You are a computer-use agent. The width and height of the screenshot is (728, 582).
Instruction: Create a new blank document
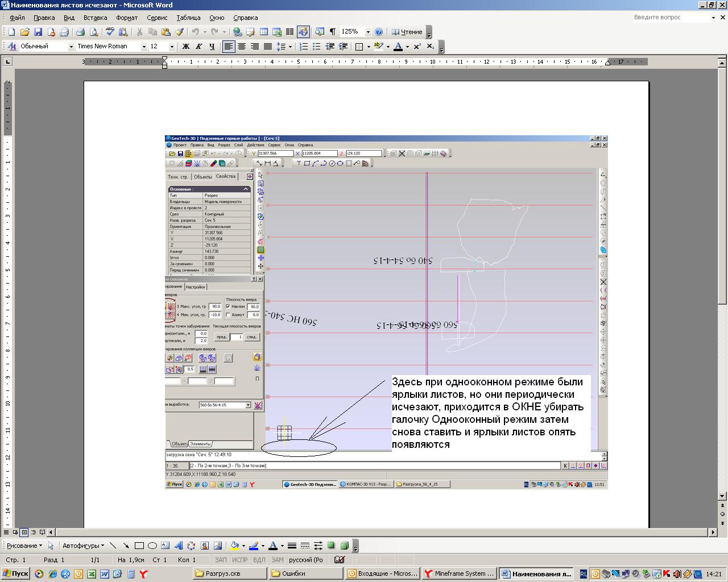[x=11, y=32]
